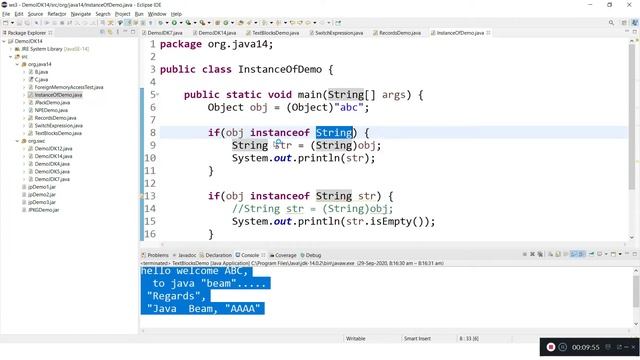Open the Debug configurations dropdown arrow
Viewport: 640px width, 360px height.
pos(167,23)
